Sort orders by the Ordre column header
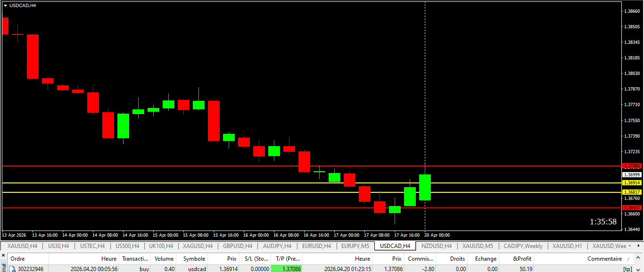The image size is (644, 272). [x=28, y=258]
